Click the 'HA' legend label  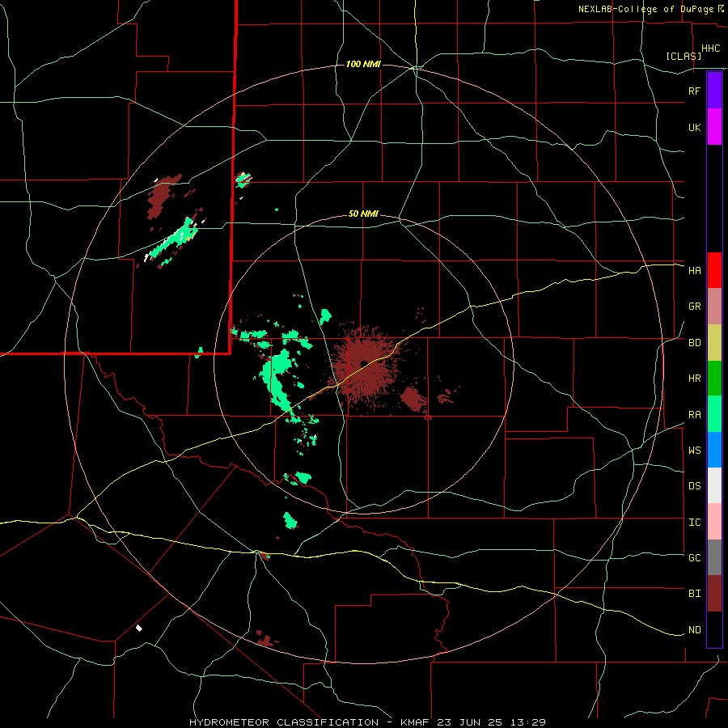(x=695, y=271)
